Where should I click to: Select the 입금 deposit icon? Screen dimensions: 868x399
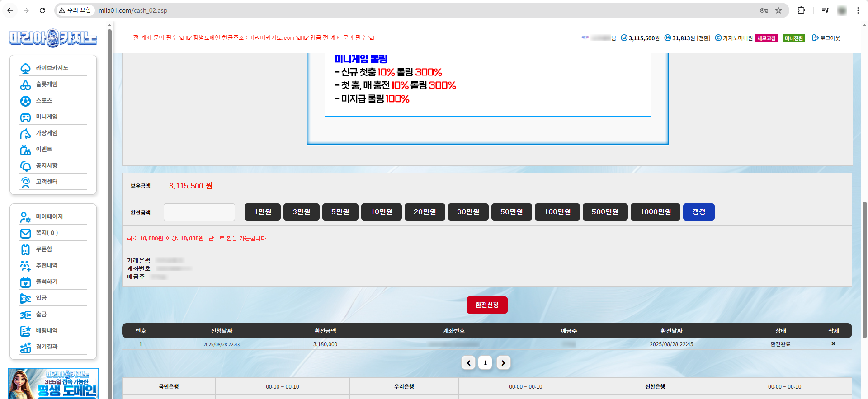pos(26,298)
